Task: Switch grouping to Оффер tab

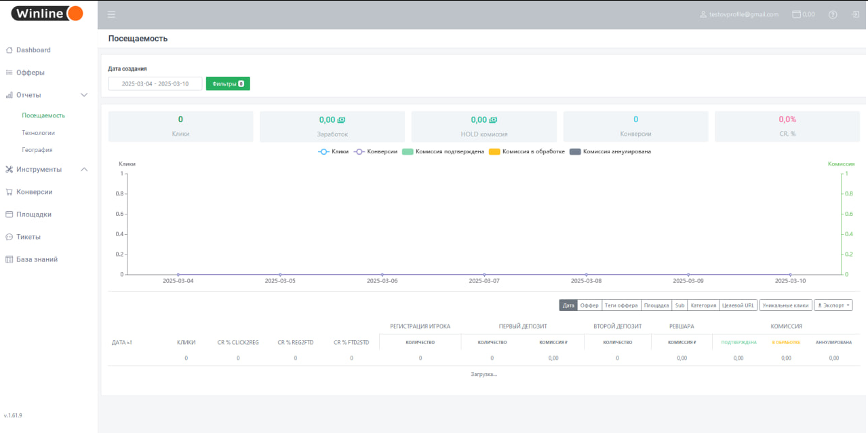Action: coord(589,305)
